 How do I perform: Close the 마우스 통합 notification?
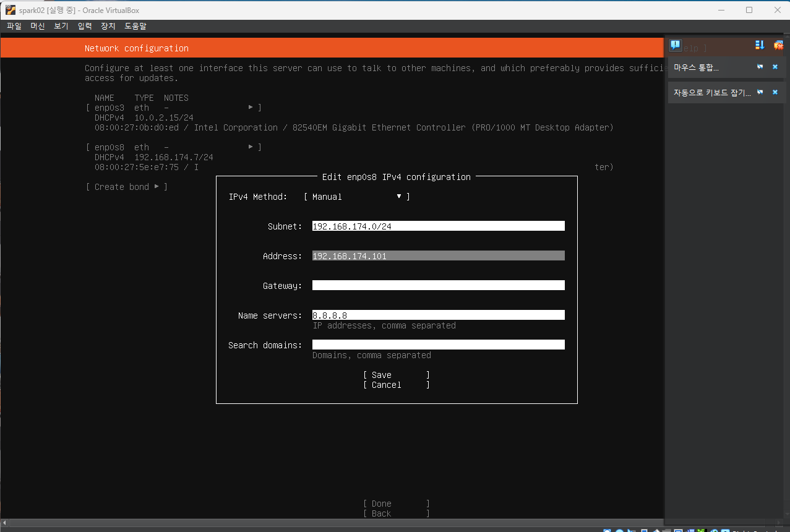(x=775, y=67)
